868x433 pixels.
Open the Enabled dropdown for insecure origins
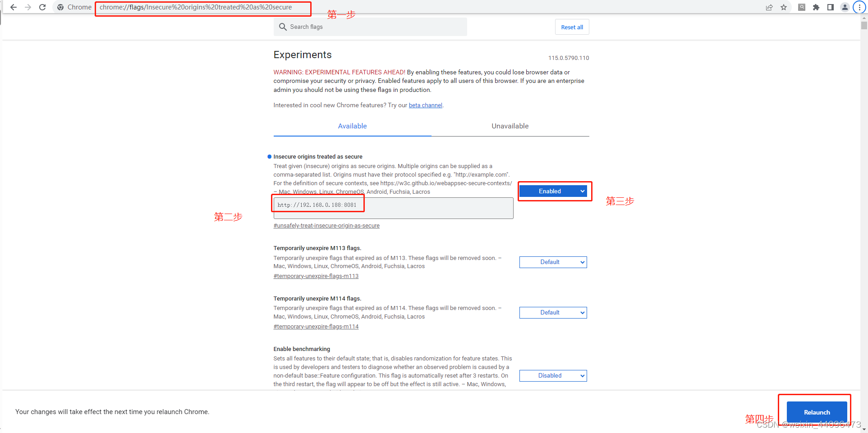pyautogui.click(x=554, y=191)
